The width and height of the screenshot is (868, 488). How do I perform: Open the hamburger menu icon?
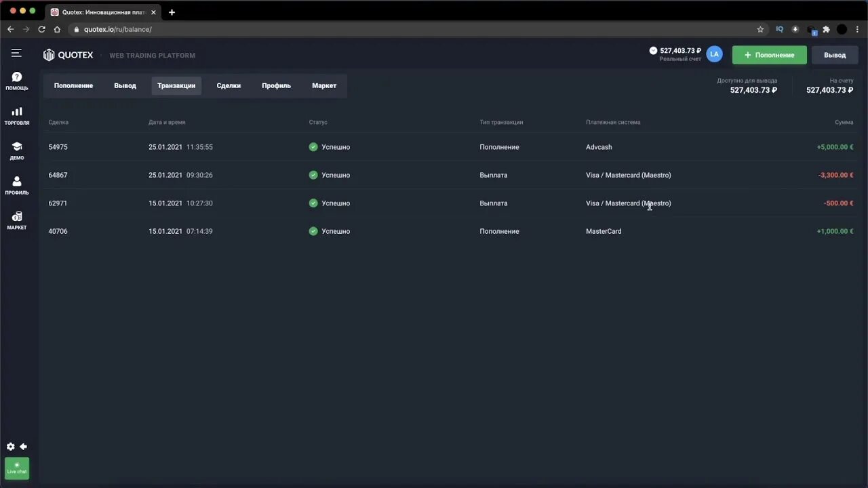(x=16, y=53)
